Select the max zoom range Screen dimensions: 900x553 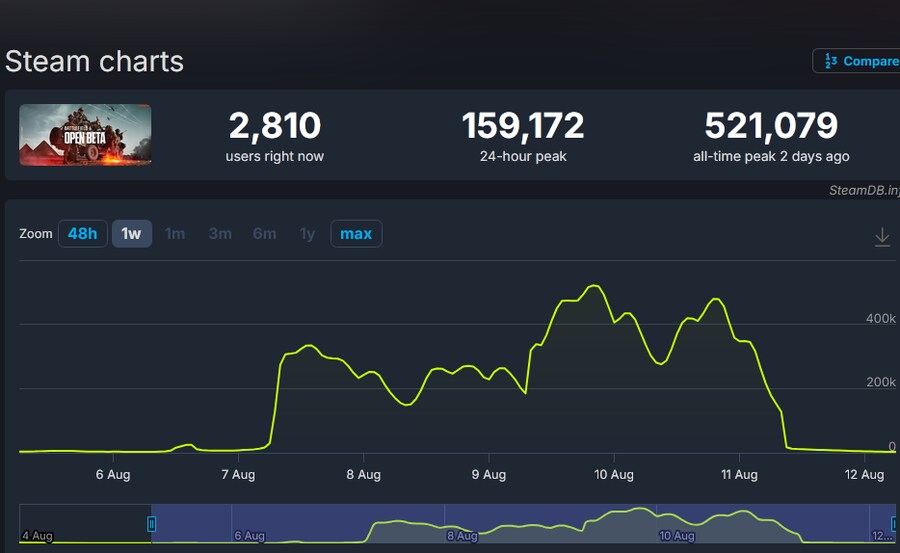[356, 234]
